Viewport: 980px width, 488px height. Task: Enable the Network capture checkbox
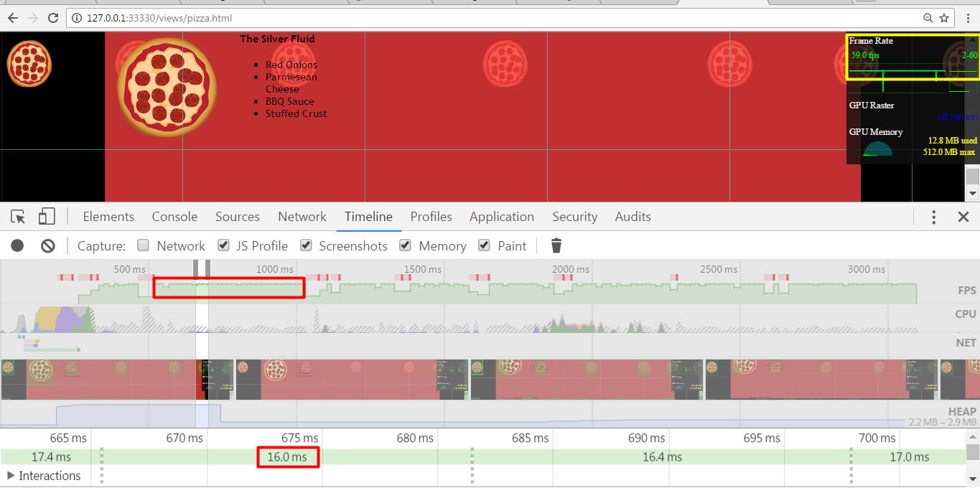click(143, 245)
